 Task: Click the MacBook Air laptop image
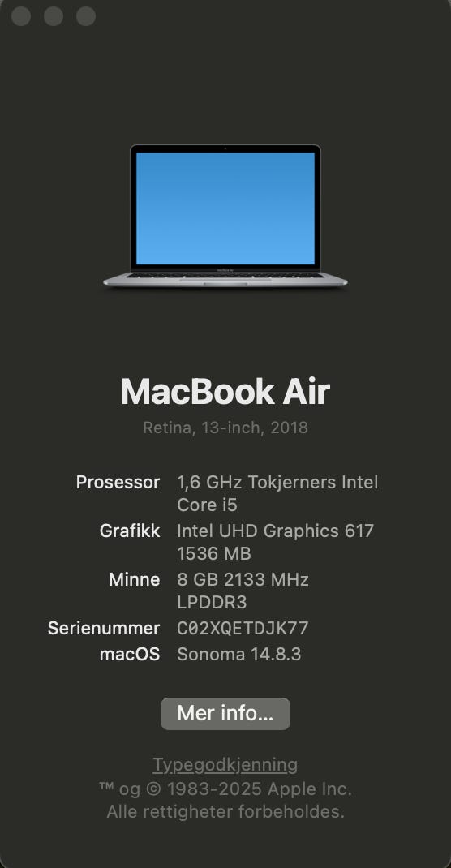pos(225,217)
